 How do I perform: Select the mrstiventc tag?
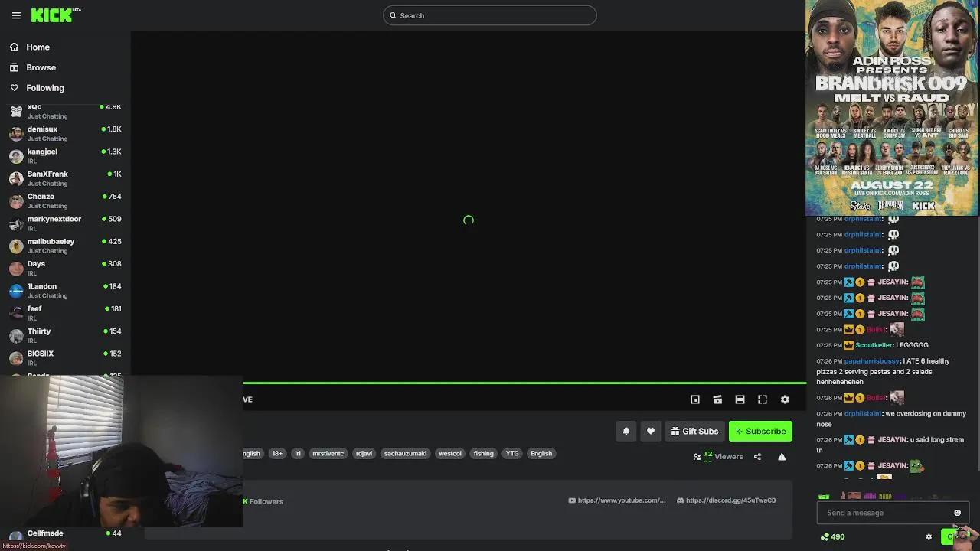pos(328,453)
